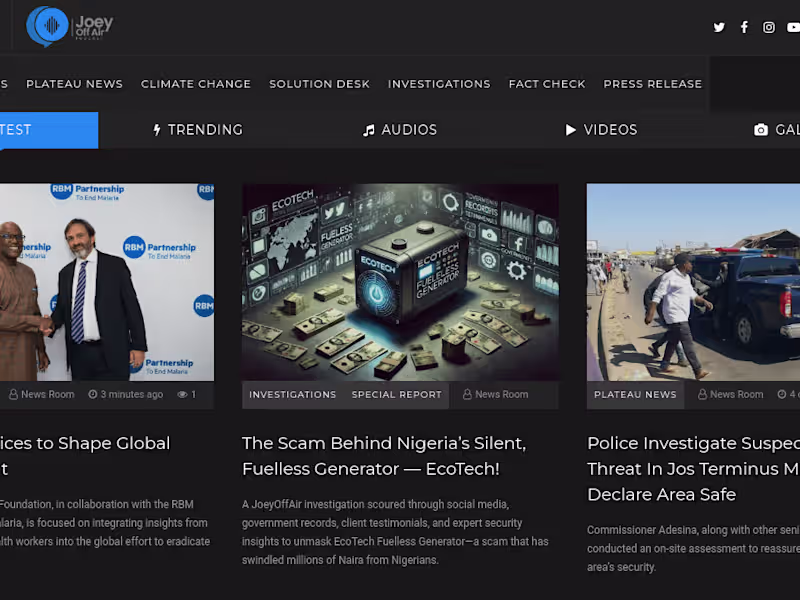Click the Plateau News tag on police article
This screenshot has width=800, height=600.
point(635,395)
